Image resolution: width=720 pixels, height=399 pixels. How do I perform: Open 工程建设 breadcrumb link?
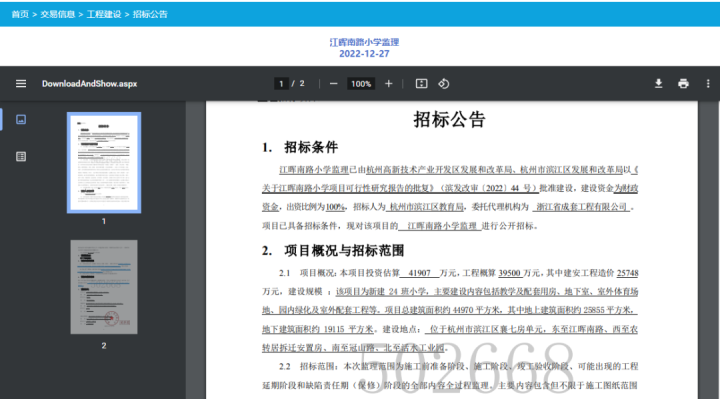(104, 14)
